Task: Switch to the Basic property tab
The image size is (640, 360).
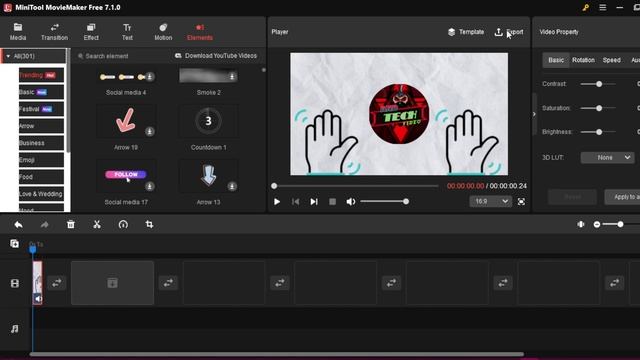Action: [556, 60]
